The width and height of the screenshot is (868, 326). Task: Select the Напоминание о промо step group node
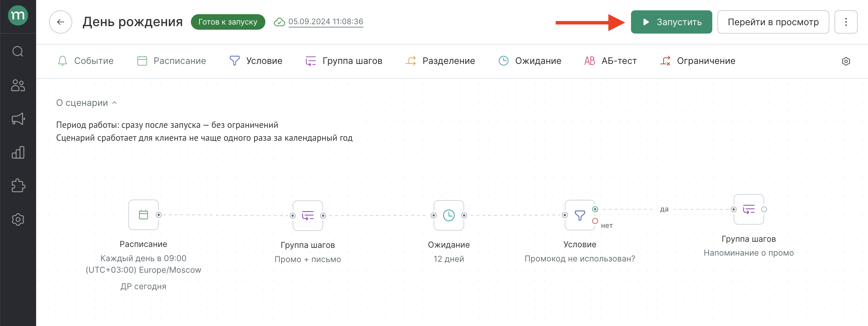[749, 209]
